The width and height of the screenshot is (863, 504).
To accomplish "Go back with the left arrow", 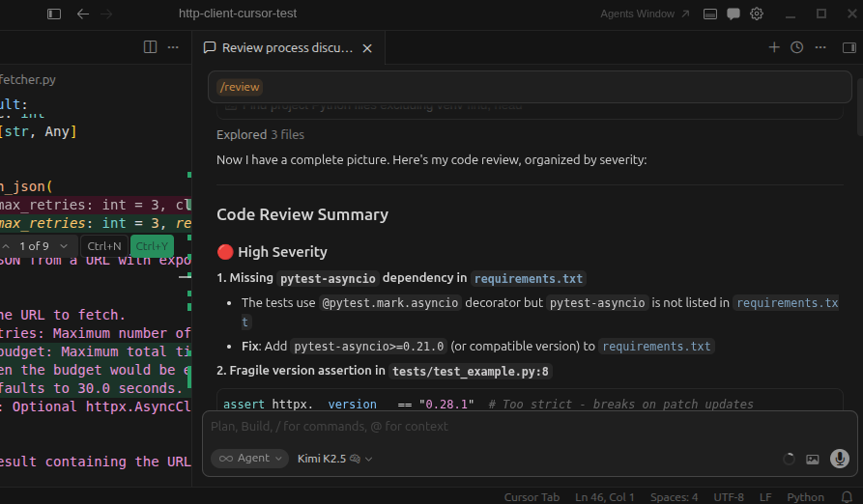I will (x=83, y=14).
